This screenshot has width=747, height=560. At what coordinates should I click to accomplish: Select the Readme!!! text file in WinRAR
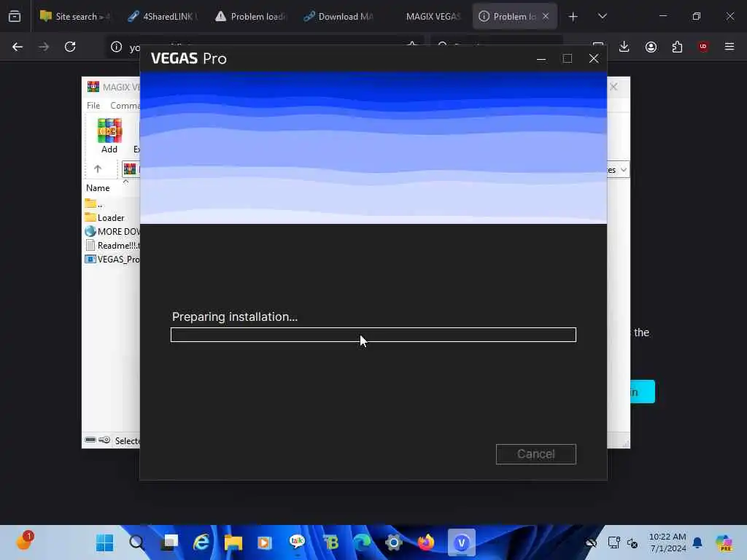(112, 245)
